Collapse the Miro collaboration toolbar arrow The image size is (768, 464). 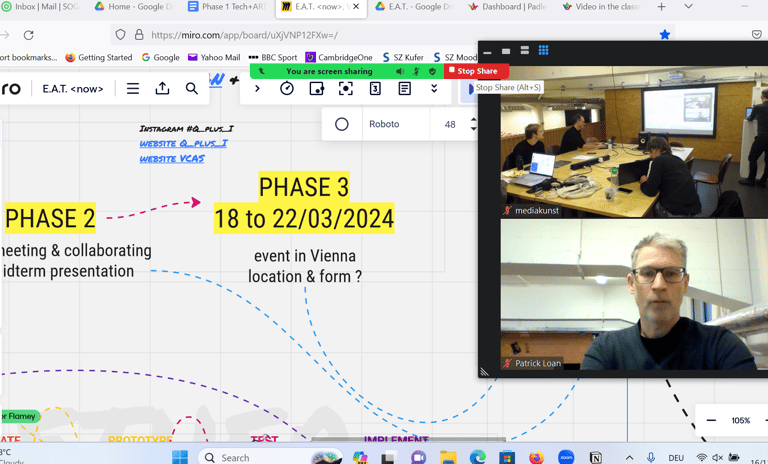(257, 89)
